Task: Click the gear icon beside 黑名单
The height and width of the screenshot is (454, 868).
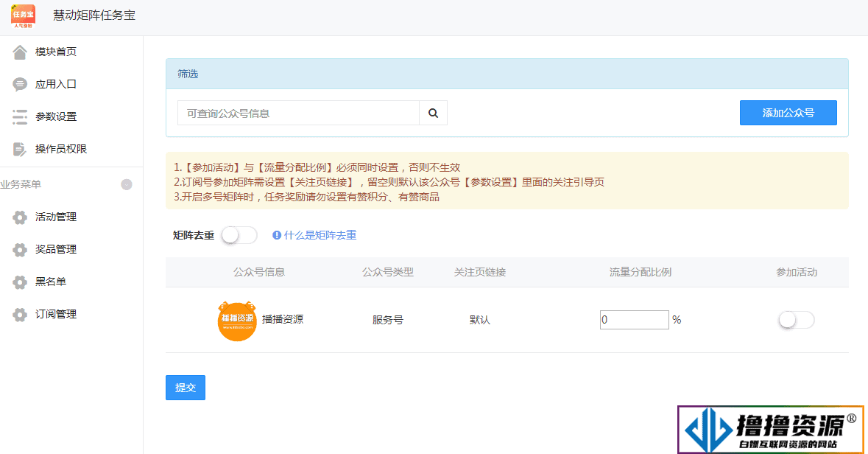Action: coord(19,282)
